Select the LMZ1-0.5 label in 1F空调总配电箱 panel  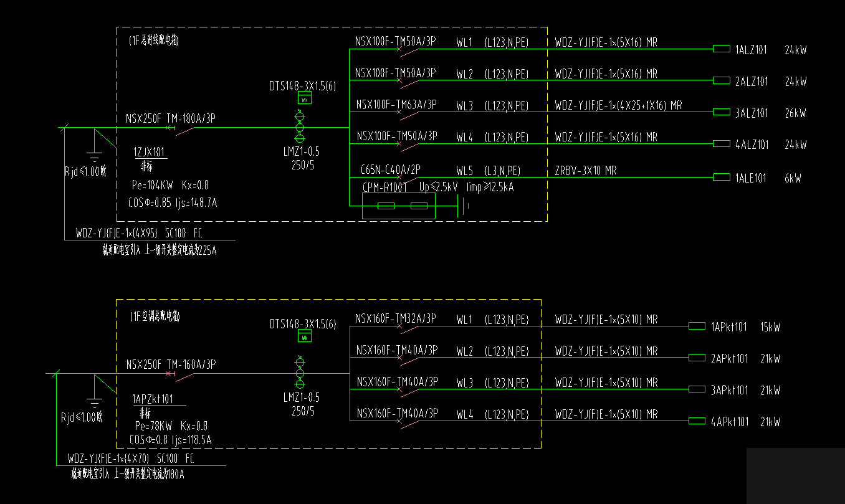[302, 397]
